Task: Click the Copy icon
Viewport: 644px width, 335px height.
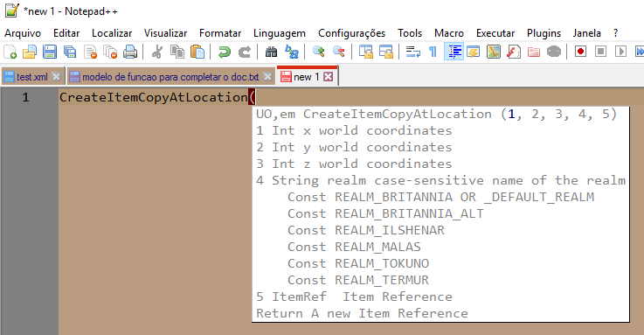Action: 177,52
